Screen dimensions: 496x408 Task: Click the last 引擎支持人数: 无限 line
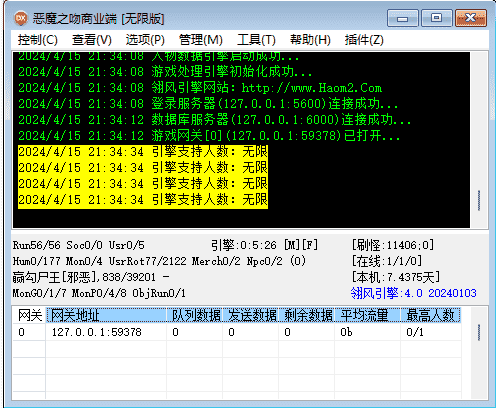click(x=143, y=200)
